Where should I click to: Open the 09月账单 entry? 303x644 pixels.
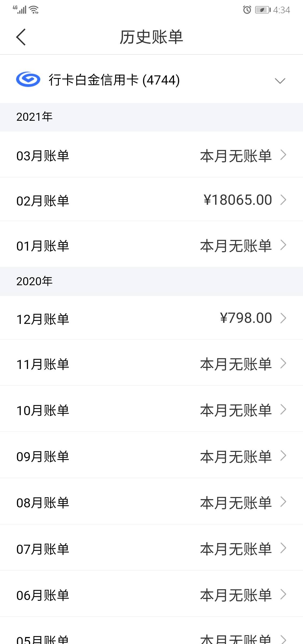pos(151,455)
